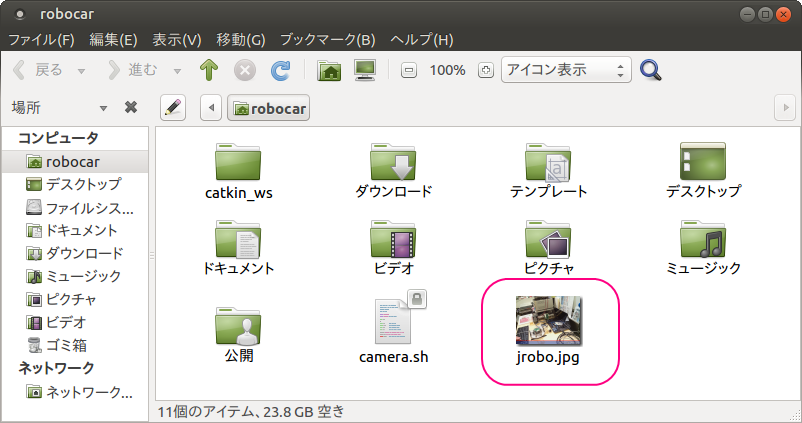Select robocar in the sidebar

pyautogui.click(x=75, y=162)
